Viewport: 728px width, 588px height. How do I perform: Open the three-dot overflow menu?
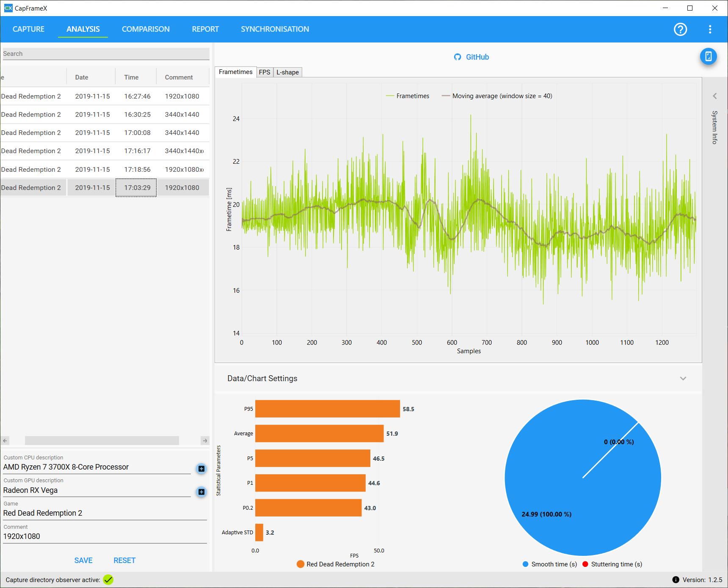pyautogui.click(x=710, y=29)
